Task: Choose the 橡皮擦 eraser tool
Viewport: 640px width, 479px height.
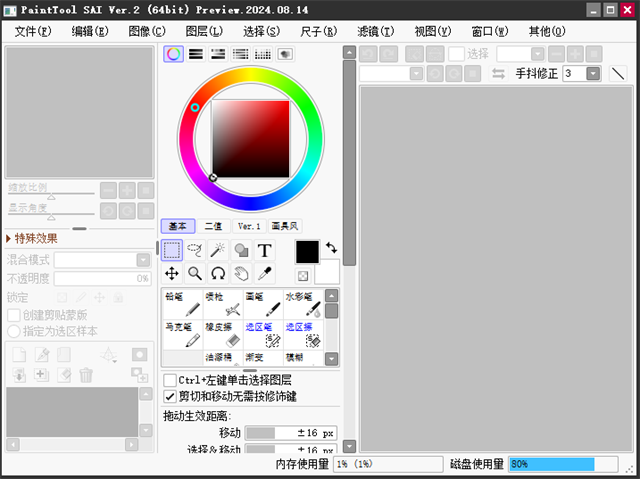Action: pos(223,335)
